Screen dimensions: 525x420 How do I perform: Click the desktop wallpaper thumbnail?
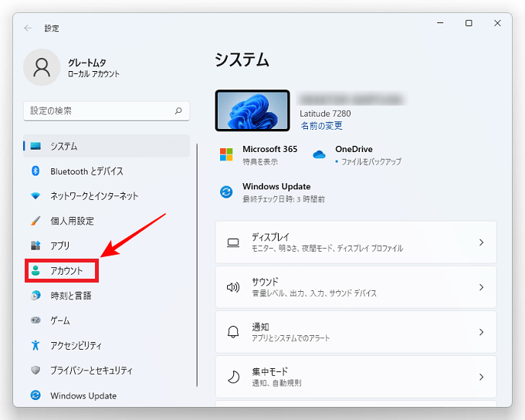click(x=252, y=110)
